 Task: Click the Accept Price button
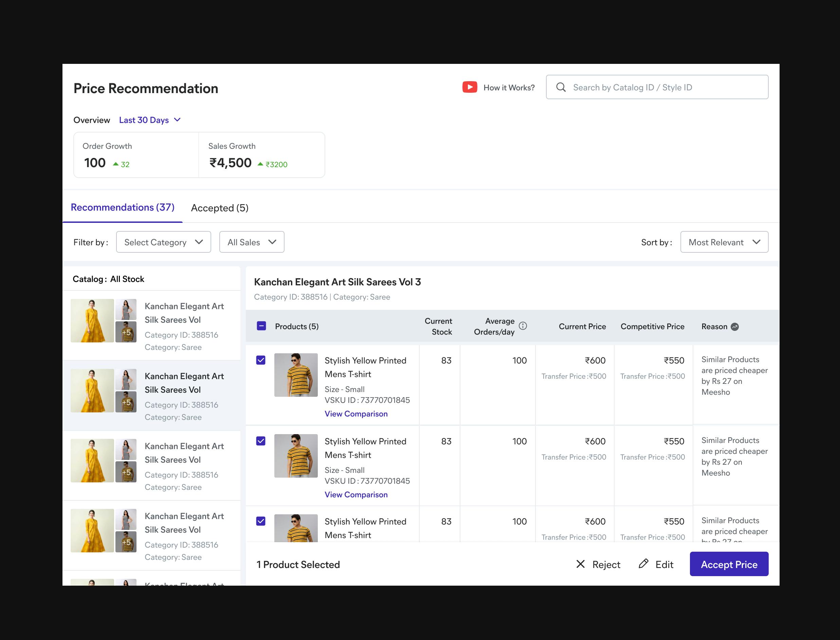[729, 564]
